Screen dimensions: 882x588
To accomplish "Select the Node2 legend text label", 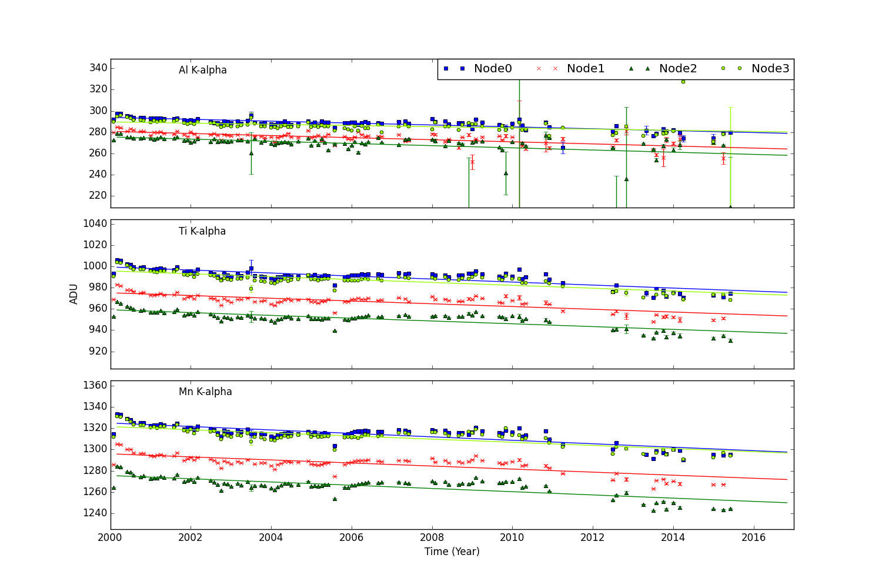I will point(678,69).
